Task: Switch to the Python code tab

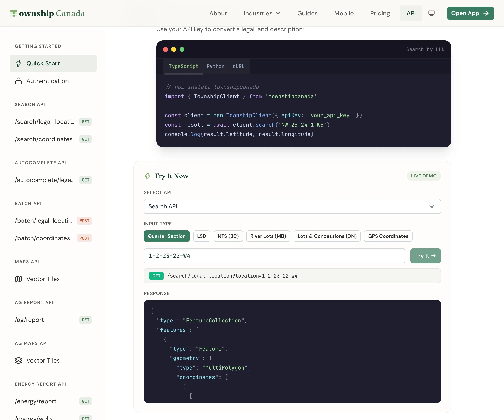Action: [216, 66]
